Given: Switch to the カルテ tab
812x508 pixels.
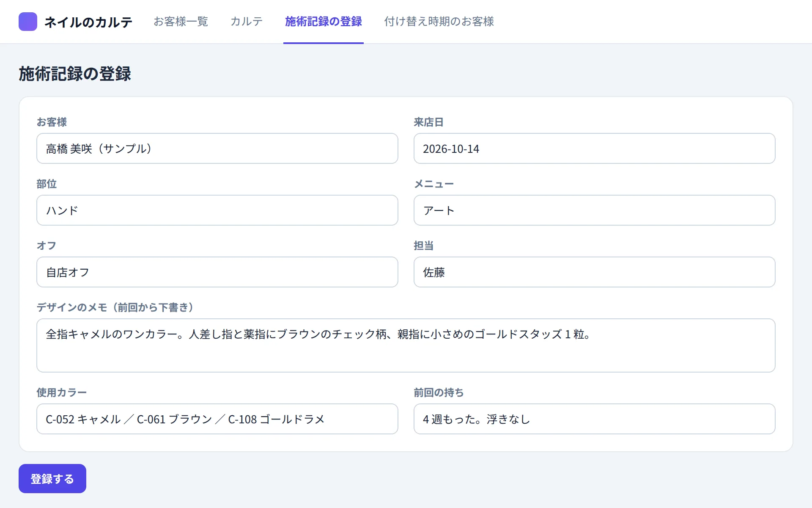Looking at the screenshot, I should 247,22.
